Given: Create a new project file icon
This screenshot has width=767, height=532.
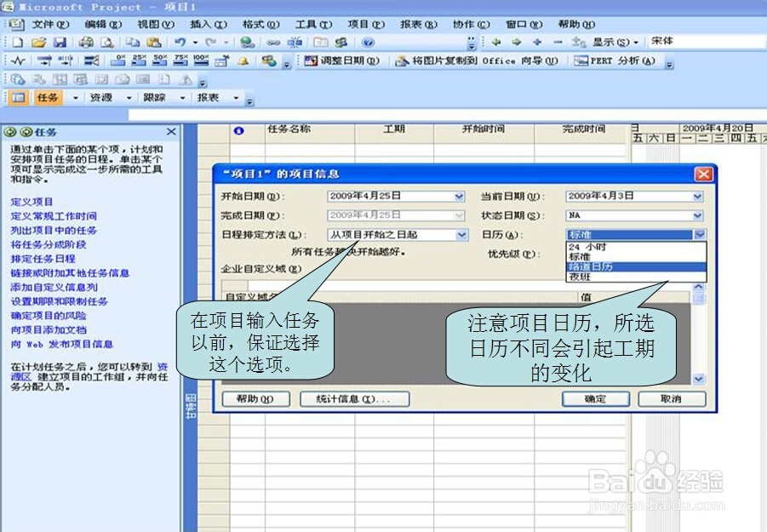Looking at the screenshot, I should click(x=18, y=43).
